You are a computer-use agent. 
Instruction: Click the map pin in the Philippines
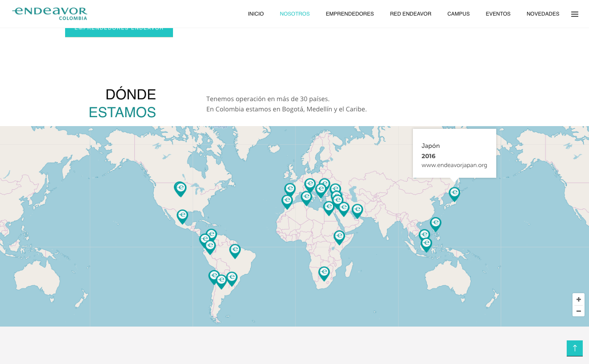(436, 223)
